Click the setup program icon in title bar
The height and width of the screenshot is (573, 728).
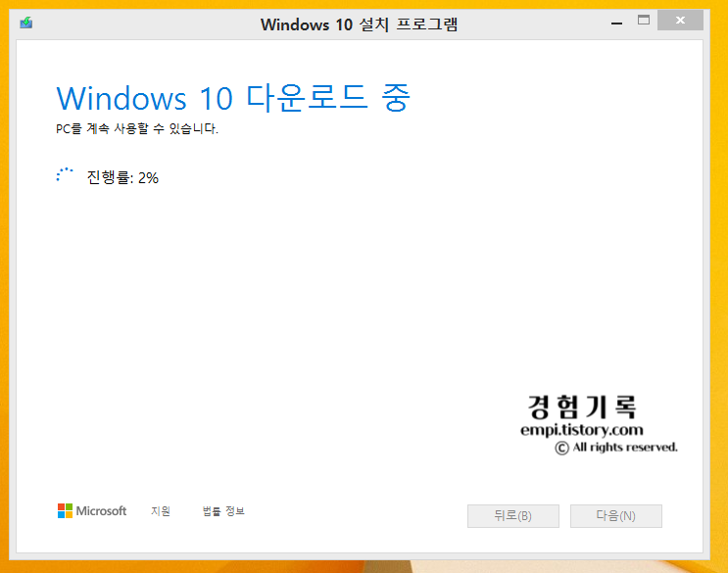pyautogui.click(x=26, y=23)
